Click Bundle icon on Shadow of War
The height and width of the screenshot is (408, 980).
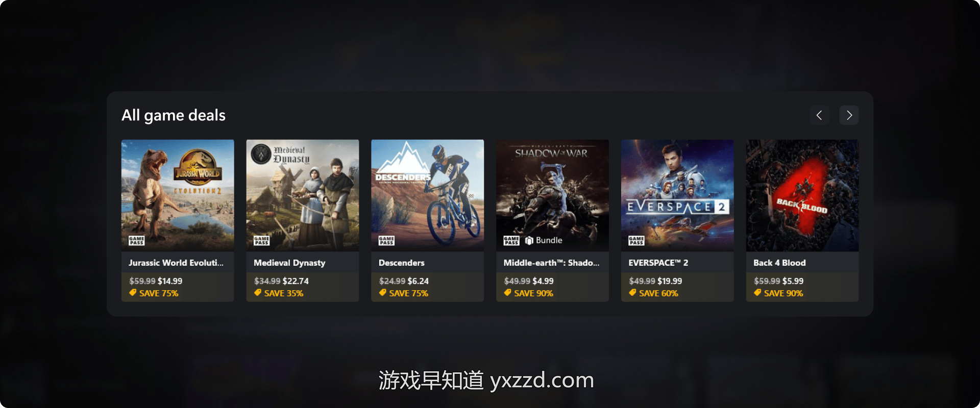click(529, 241)
